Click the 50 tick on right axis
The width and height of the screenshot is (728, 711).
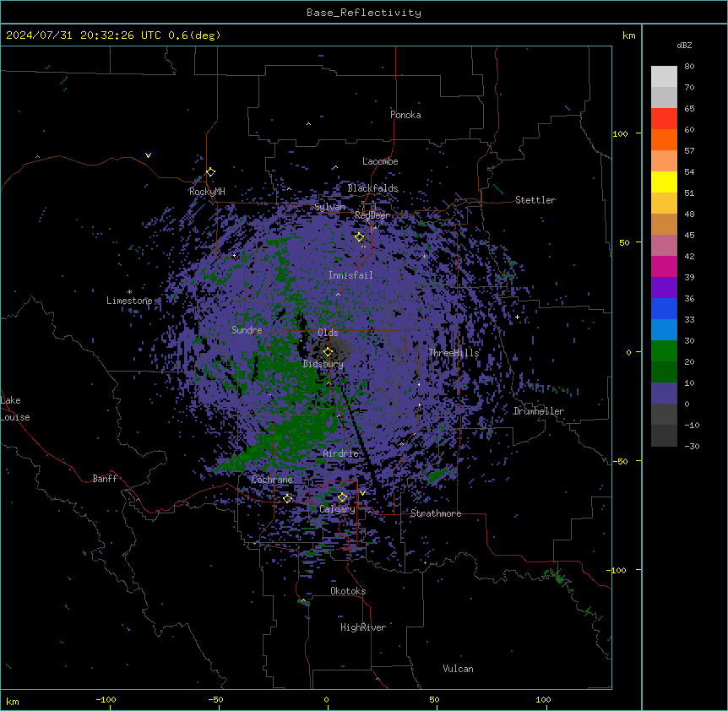click(x=624, y=242)
